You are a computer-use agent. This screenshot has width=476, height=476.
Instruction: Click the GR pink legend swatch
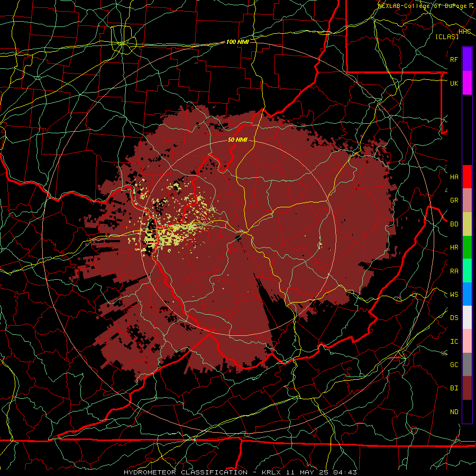pyautogui.click(x=467, y=200)
